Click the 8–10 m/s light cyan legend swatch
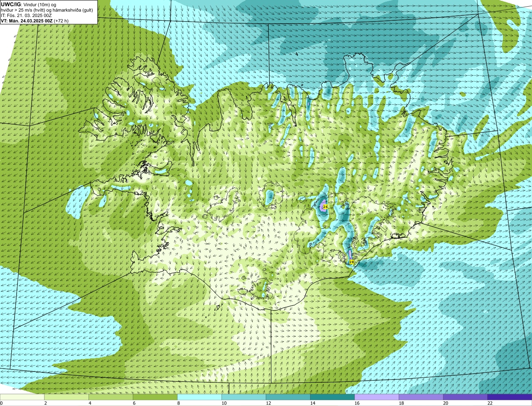This screenshot has width=532, height=406. (199, 397)
